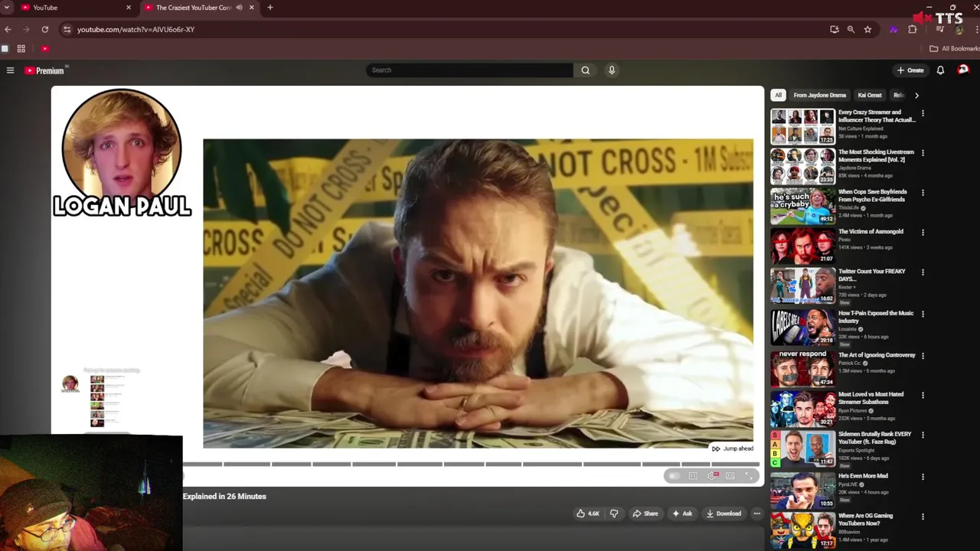This screenshot has width=980, height=551.
Task: Filter by Kai Cenat chip
Action: coord(870,96)
